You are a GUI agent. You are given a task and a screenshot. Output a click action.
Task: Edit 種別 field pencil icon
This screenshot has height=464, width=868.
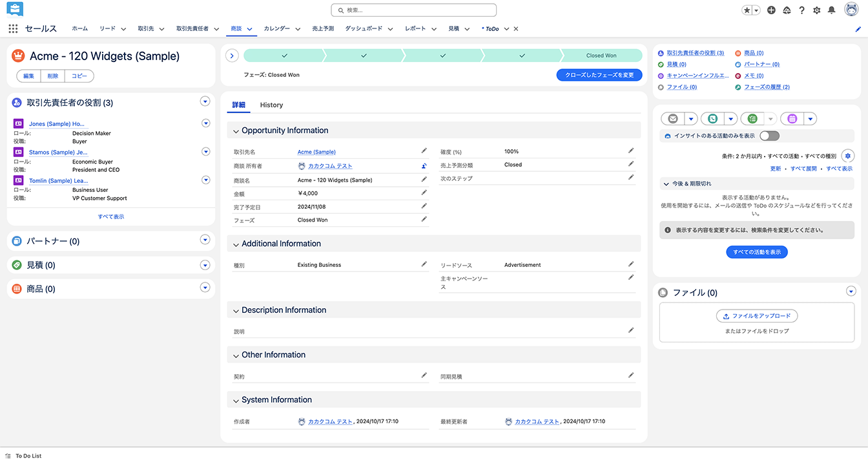click(x=424, y=264)
